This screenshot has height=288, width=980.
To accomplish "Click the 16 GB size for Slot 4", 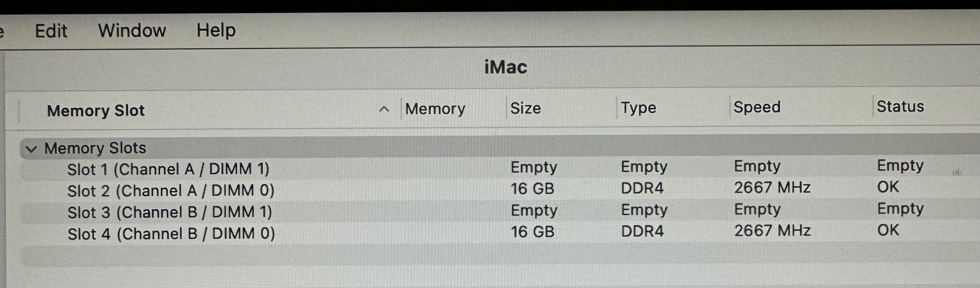I will [532, 232].
